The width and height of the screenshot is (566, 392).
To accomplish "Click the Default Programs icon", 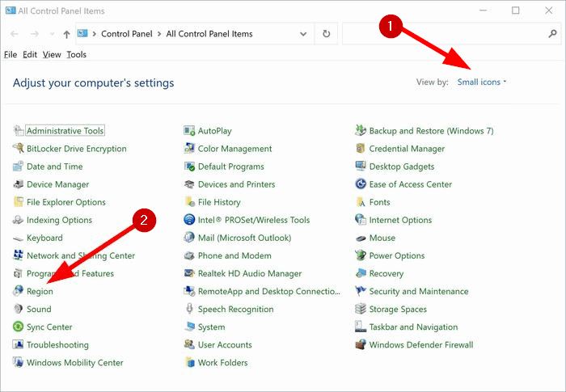I will (x=189, y=166).
